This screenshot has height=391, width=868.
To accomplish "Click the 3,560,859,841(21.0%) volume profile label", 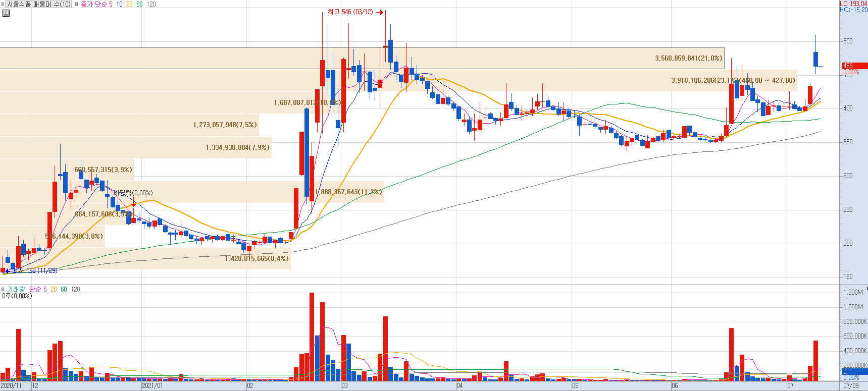I will tap(689, 58).
